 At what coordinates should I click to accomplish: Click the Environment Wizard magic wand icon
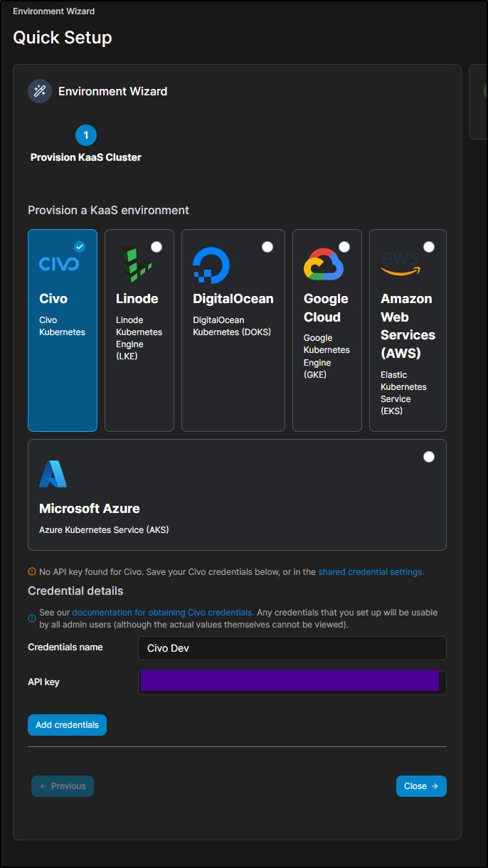(40, 91)
